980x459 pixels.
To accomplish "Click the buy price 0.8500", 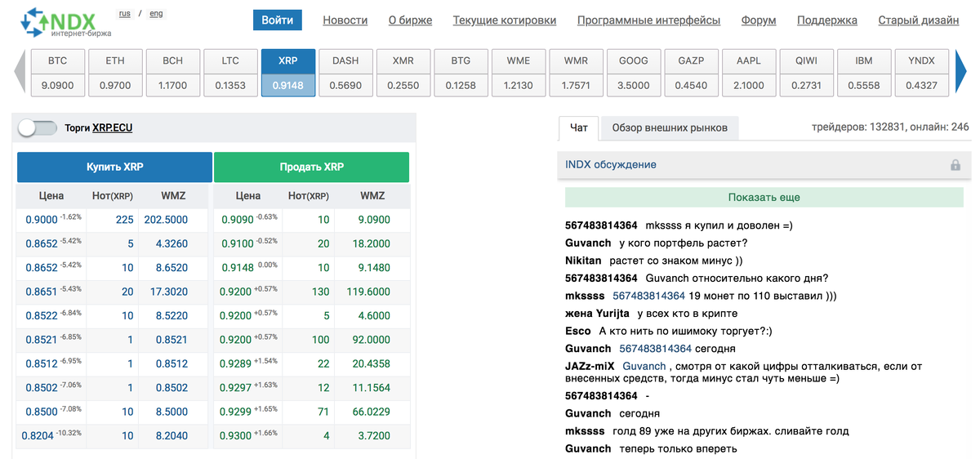I will click(42, 412).
